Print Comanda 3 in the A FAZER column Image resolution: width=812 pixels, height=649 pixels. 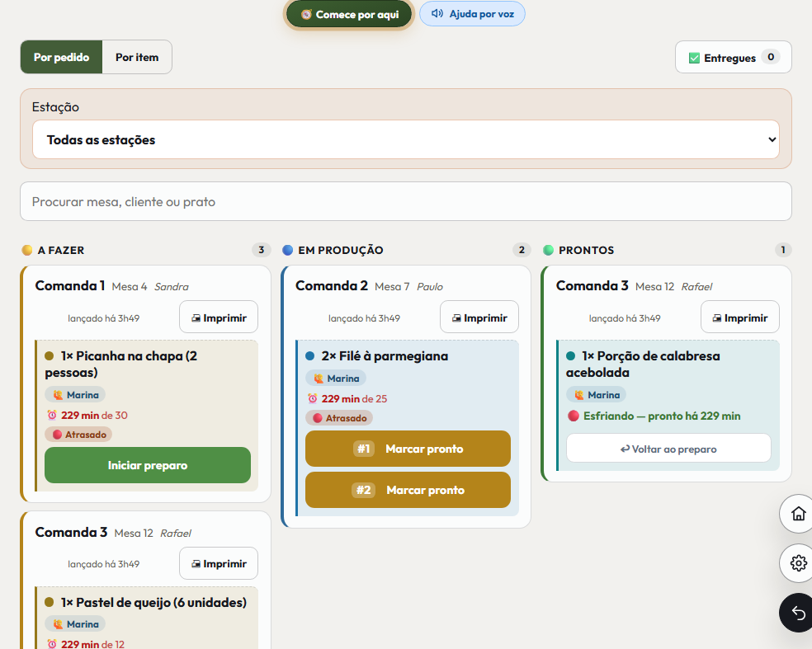219,563
